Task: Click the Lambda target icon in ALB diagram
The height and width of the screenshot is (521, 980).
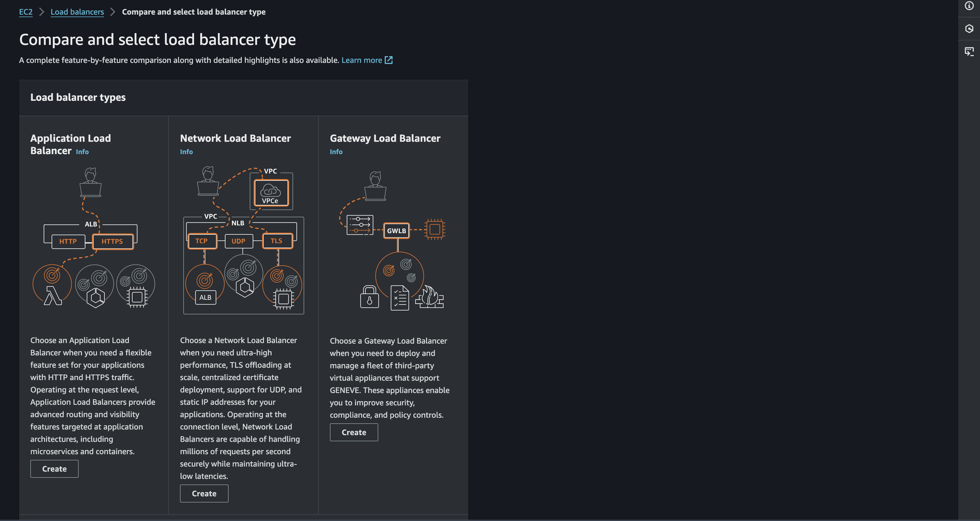Action: coord(53,296)
